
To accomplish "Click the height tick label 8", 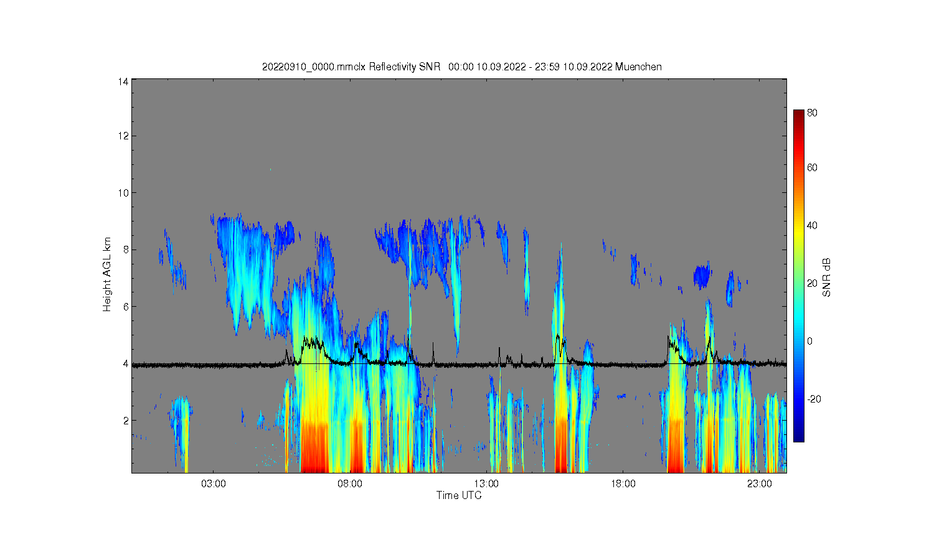I will (x=126, y=250).
